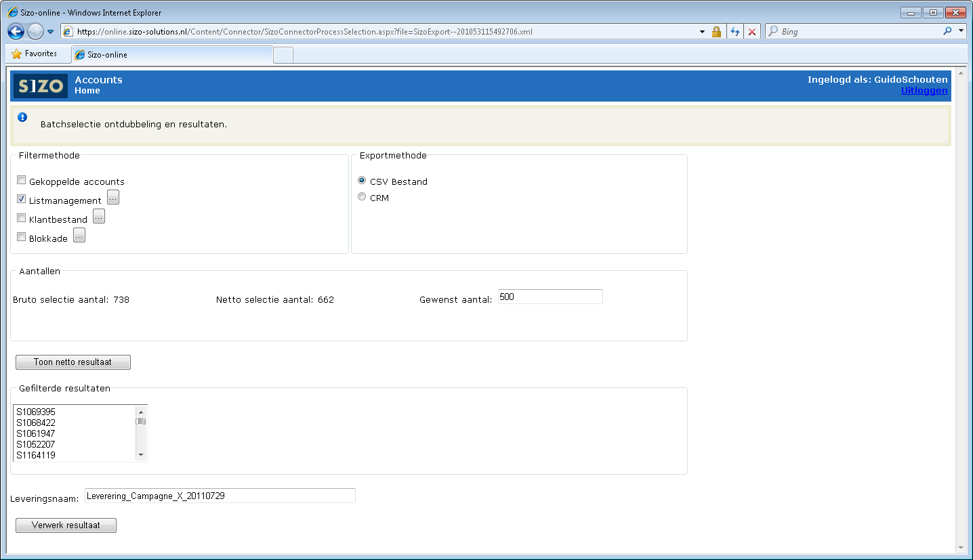
Task: Select S1052207 in filtered results list
Action: (75, 444)
